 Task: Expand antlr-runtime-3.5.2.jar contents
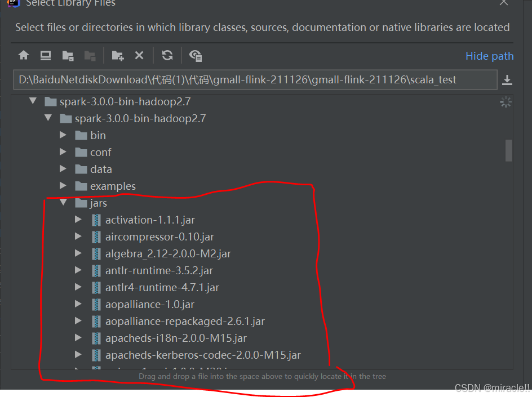pyautogui.click(x=78, y=270)
